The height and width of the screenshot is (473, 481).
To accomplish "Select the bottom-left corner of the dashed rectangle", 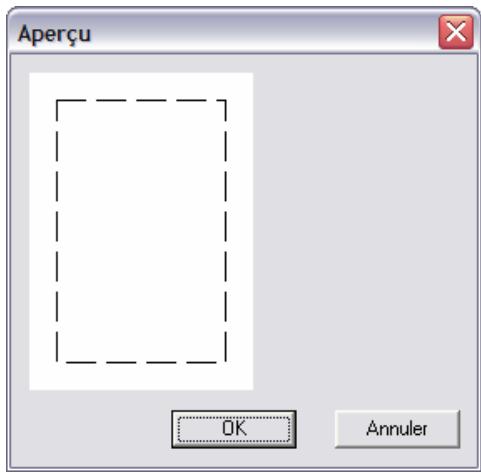I will (57, 362).
